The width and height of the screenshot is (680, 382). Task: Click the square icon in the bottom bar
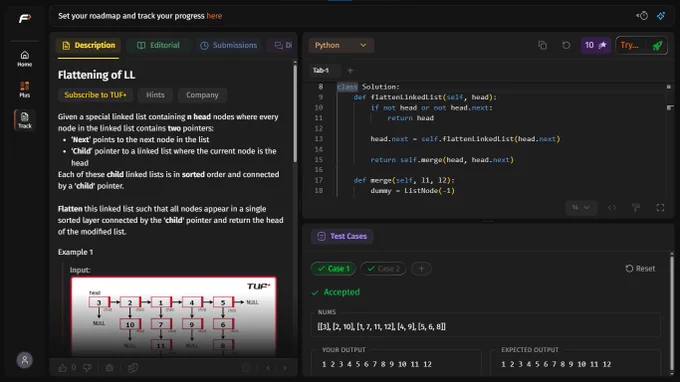pos(246,368)
